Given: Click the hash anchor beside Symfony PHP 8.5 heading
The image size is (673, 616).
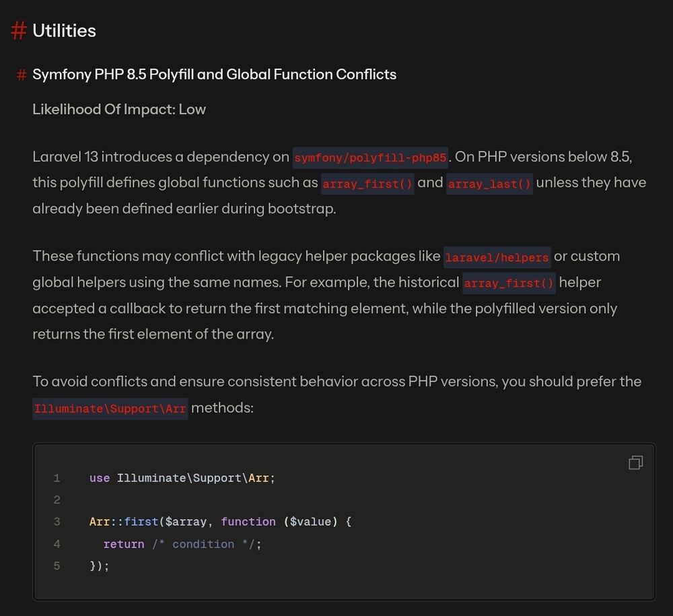Looking at the screenshot, I should pos(22,75).
